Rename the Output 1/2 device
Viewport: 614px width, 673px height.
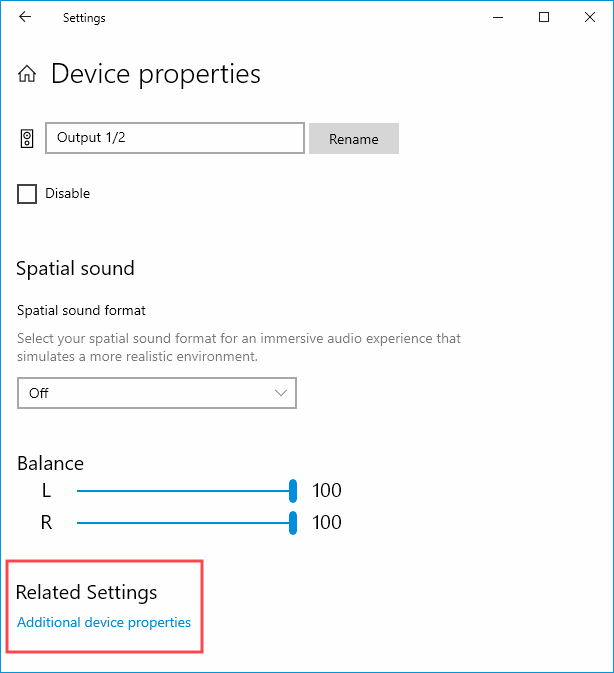pyautogui.click(x=354, y=139)
